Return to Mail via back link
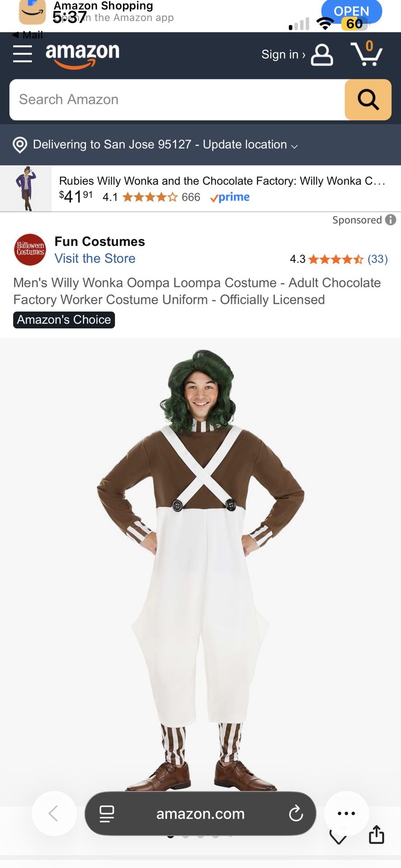Viewport: 401px width, 868px height. point(28,35)
